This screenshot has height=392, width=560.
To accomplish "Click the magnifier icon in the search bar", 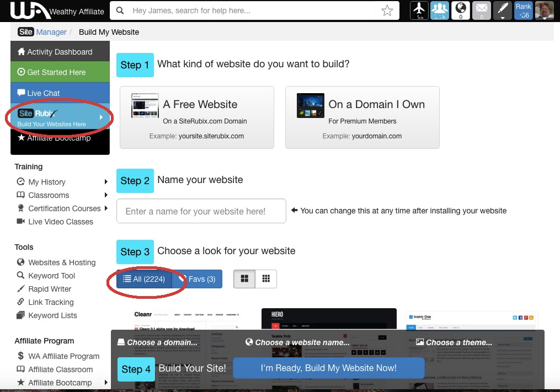I will (120, 10).
